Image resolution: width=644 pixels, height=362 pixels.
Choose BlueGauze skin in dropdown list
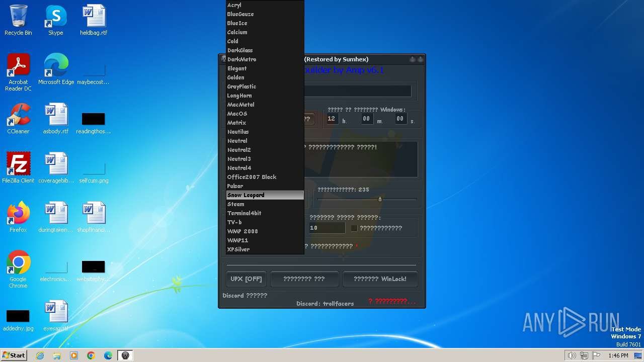[x=265, y=14]
